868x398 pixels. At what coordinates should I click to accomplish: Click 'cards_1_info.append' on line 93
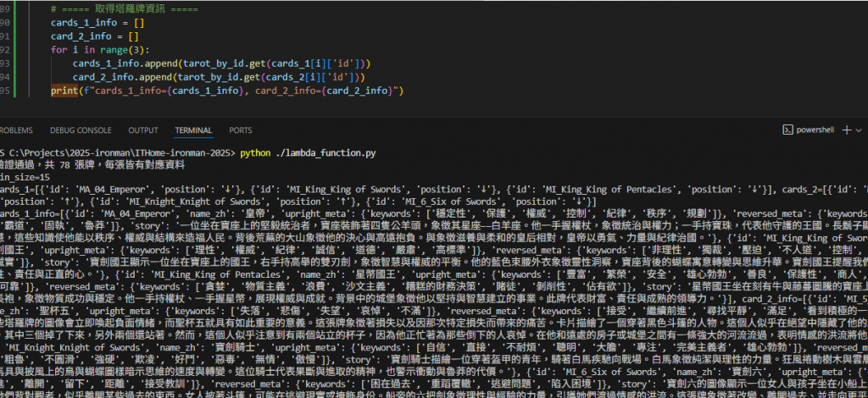pos(125,64)
